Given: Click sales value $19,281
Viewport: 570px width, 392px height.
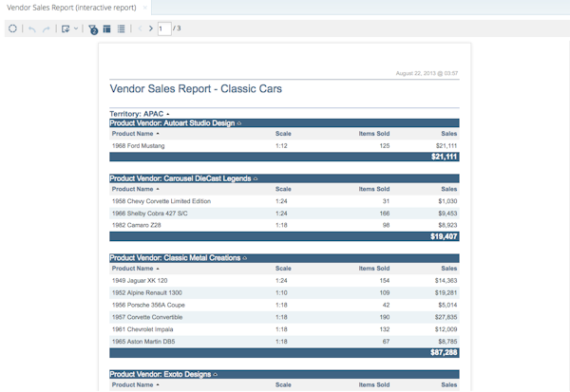Looking at the screenshot, I should pyautogui.click(x=446, y=293).
